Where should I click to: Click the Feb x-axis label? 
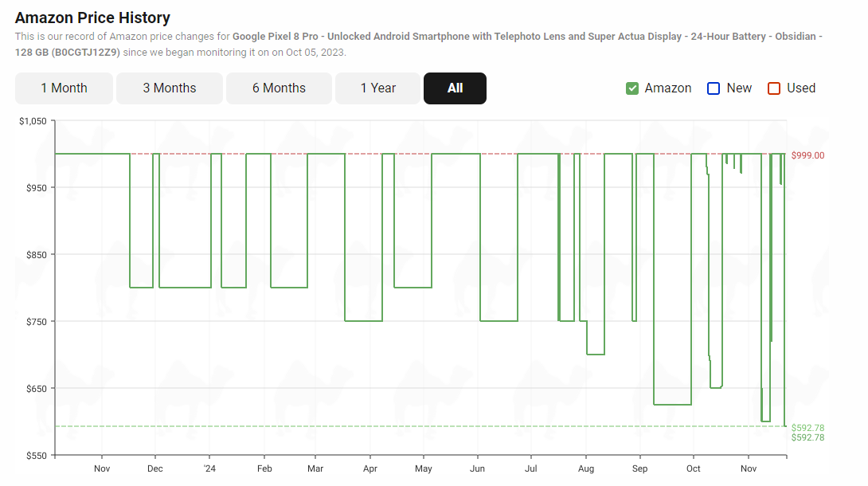[x=264, y=468]
